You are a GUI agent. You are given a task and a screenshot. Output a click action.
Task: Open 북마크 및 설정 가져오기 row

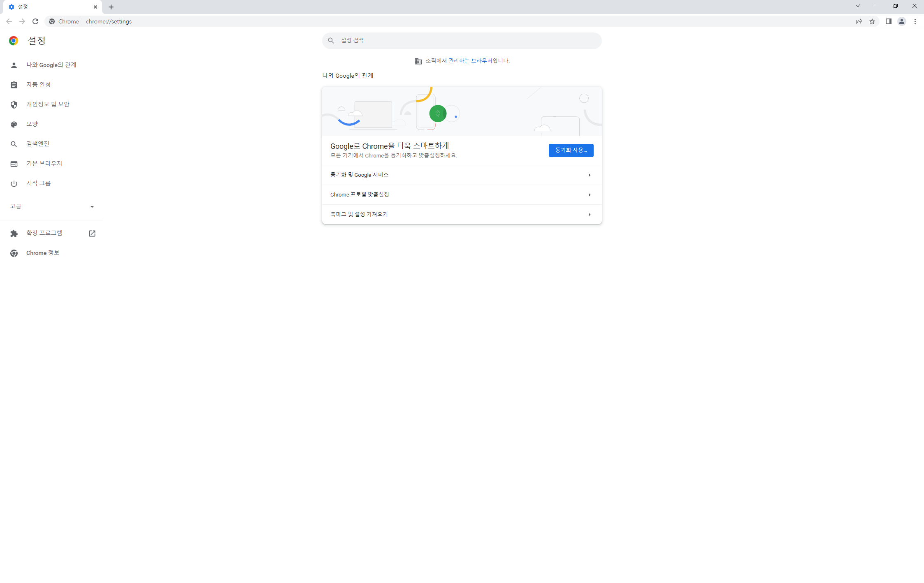462,214
